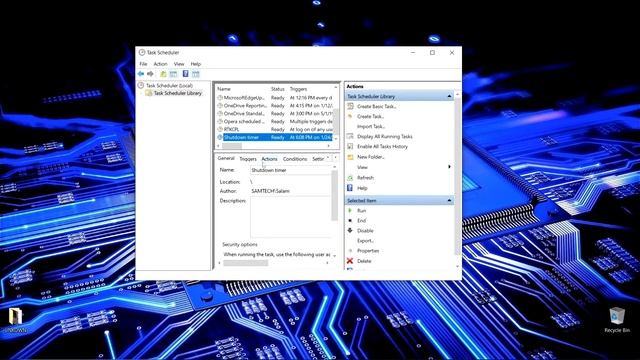Open the Help menu in the menu bar

tap(196, 64)
